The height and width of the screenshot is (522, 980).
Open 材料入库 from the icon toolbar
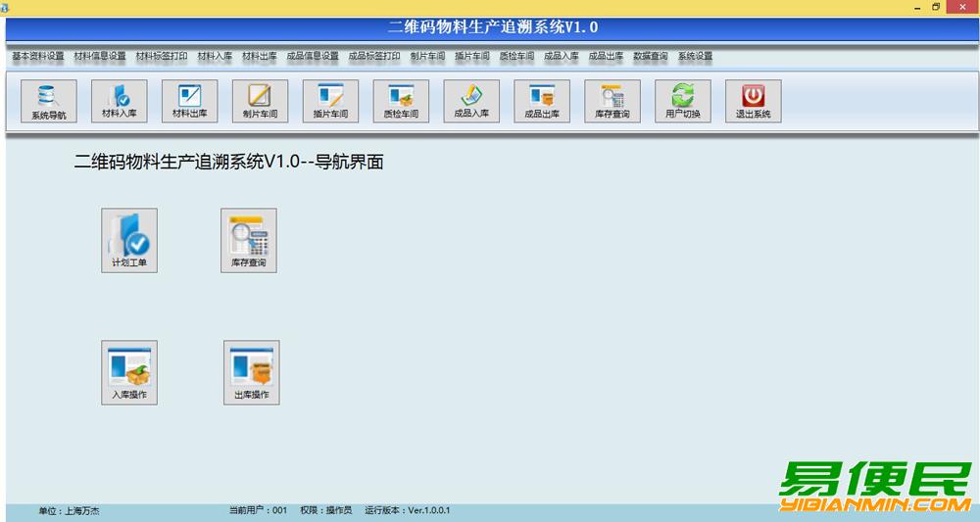coord(119,101)
